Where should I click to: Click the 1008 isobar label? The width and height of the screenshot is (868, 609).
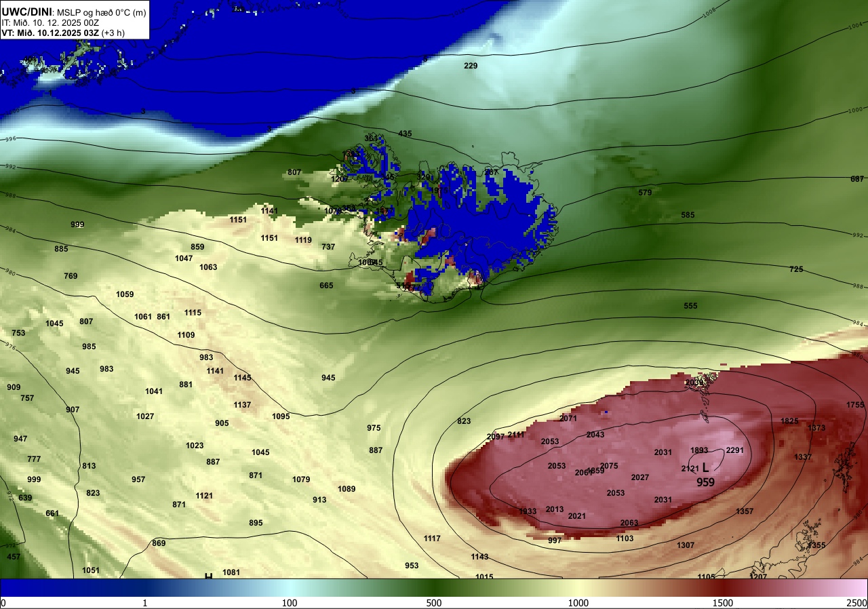coord(708,12)
